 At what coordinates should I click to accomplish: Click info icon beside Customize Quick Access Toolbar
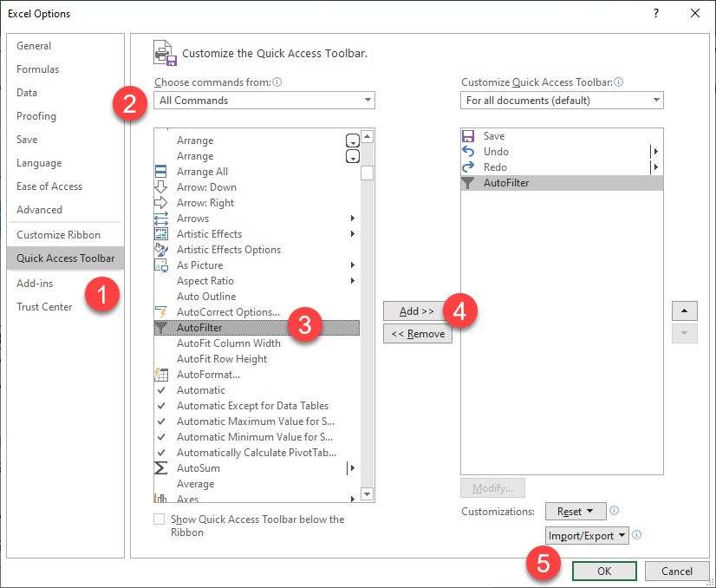(618, 82)
